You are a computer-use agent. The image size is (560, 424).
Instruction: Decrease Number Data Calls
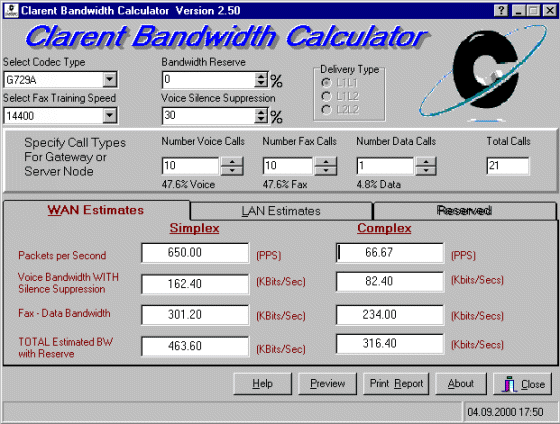click(x=425, y=170)
